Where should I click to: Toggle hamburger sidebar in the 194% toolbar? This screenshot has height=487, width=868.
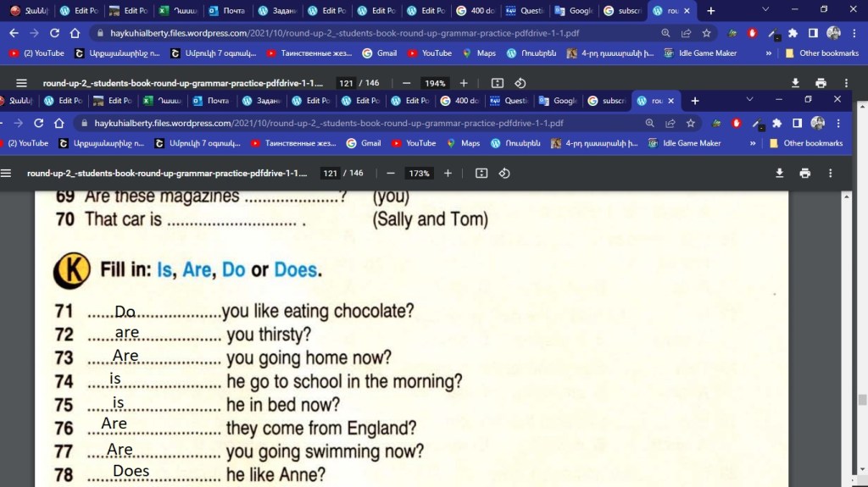pos(23,83)
